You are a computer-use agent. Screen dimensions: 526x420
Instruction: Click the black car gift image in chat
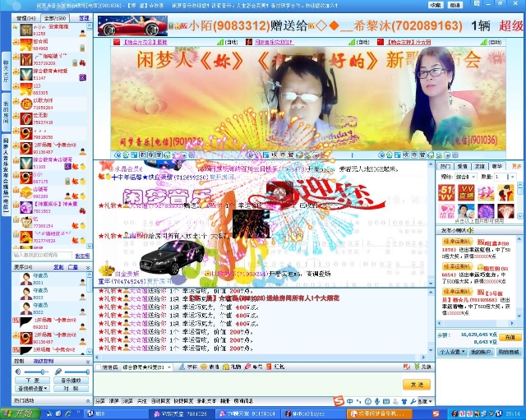click(165, 258)
